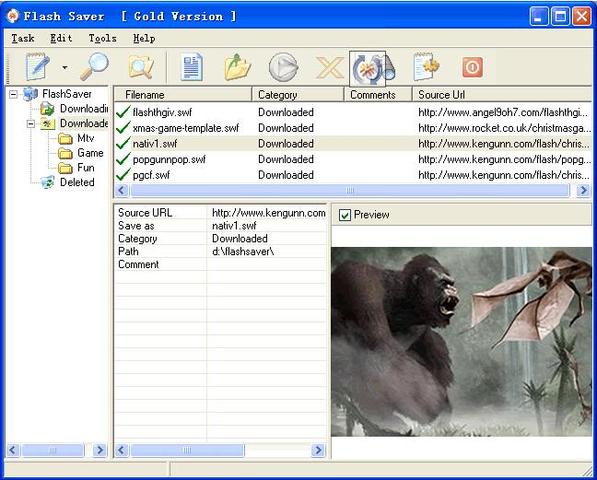The width and height of the screenshot is (597, 480).
Task: Maximize the Flash Saver window
Action: click(560, 16)
